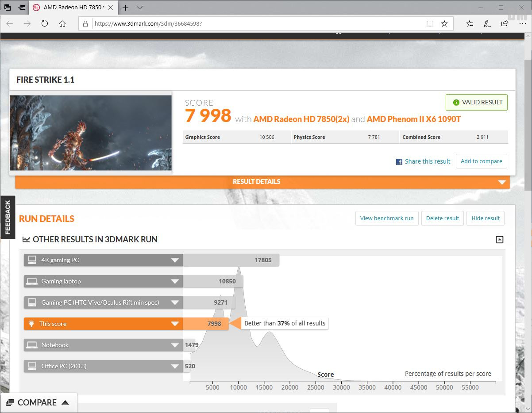This screenshot has width=532, height=413.
Task: Click the Better than 37% tooltip
Action: point(285,324)
